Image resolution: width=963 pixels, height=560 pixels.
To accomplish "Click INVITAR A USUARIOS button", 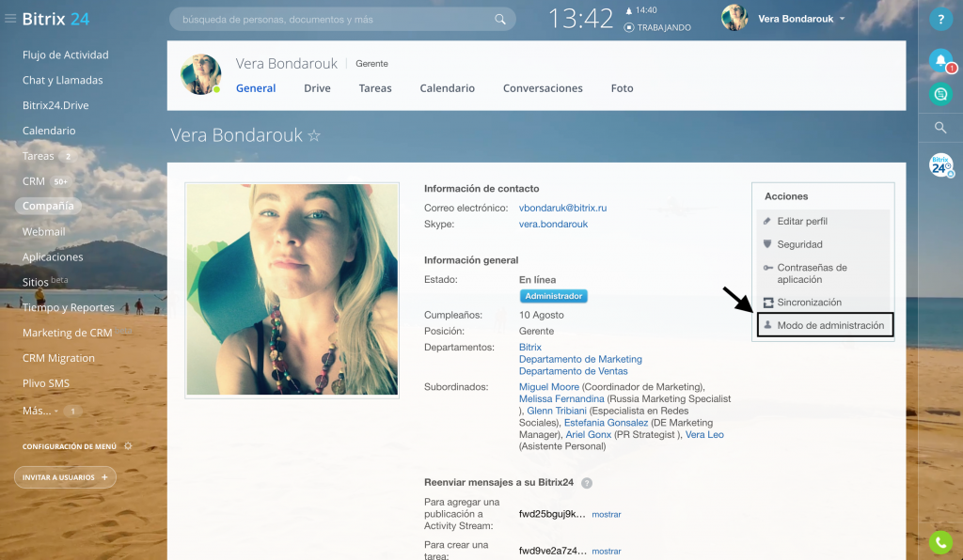I will click(x=65, y=477).
